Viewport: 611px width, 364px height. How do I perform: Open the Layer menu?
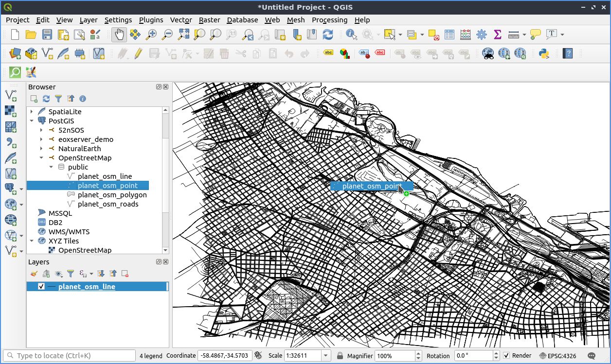click(89, 20)
